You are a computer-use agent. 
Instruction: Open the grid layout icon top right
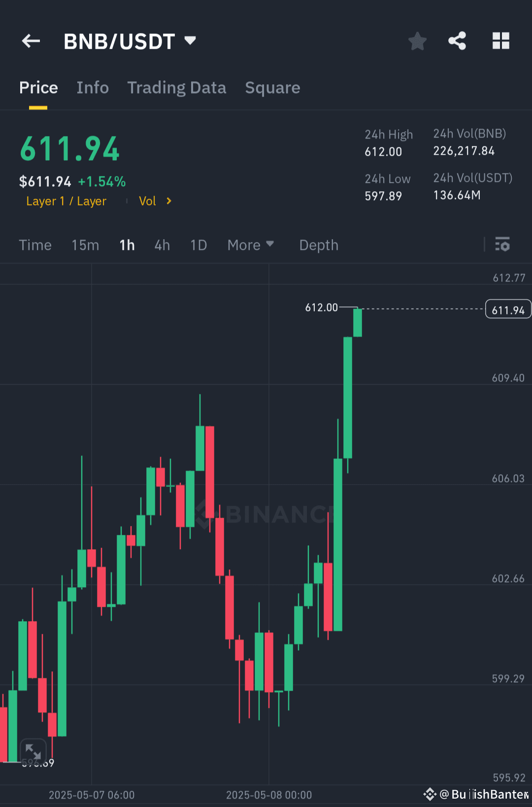tap(501, 41)
